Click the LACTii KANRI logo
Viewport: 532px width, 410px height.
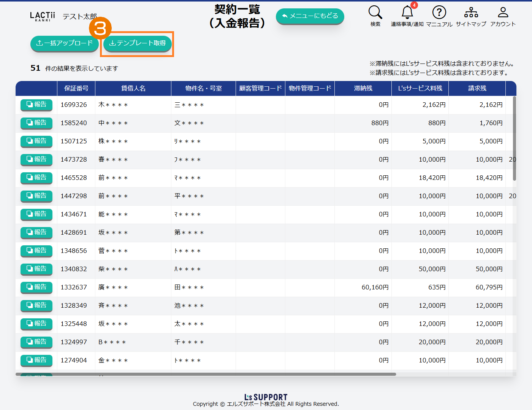tap(42, 16)
